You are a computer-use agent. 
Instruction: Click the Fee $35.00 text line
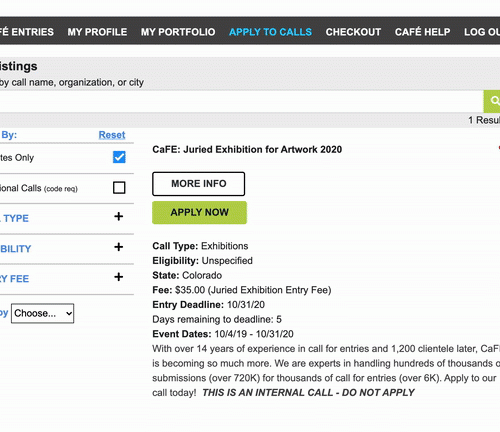click(242, 290)
